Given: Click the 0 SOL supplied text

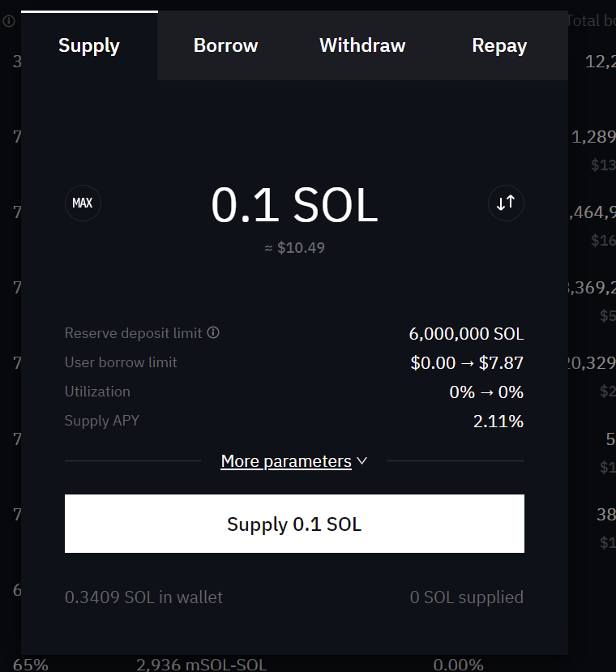Looking at the screenshot, I should (467, 597).
